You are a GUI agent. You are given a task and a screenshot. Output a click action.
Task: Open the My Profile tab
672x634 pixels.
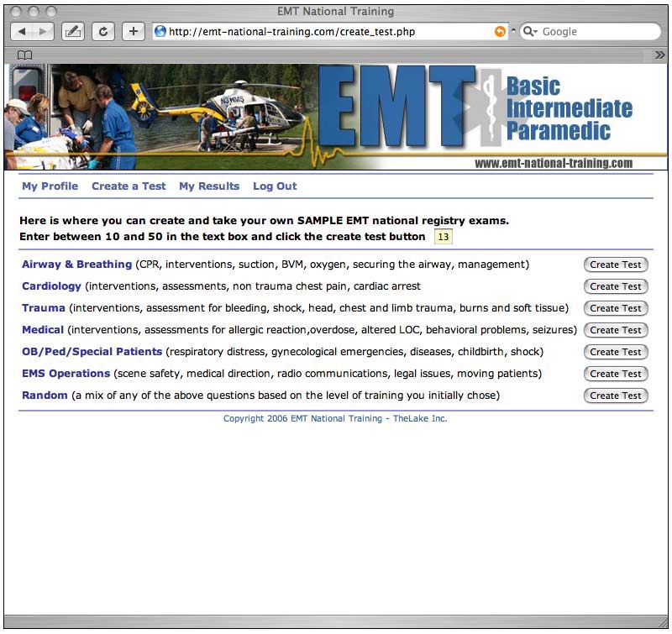(50, 186)
